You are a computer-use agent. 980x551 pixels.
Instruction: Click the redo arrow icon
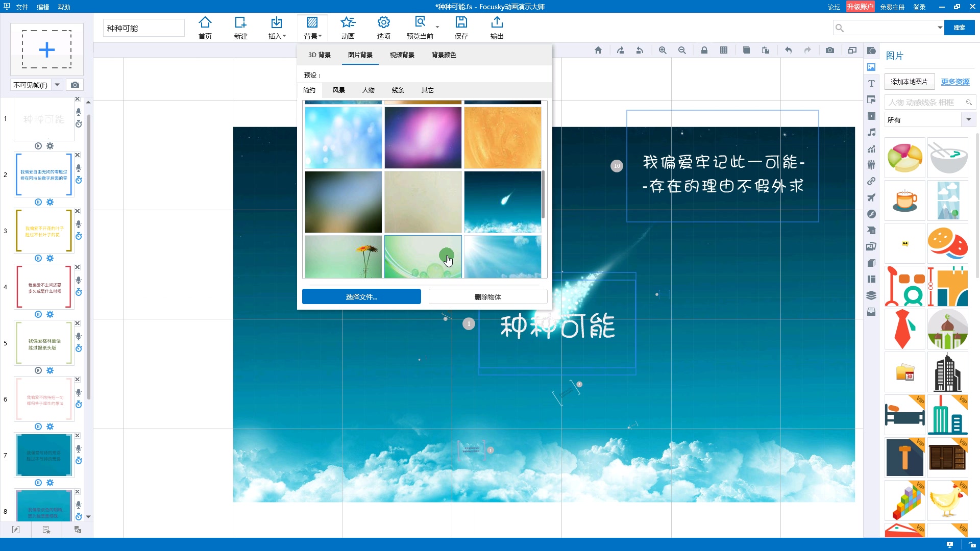point(807,50)
